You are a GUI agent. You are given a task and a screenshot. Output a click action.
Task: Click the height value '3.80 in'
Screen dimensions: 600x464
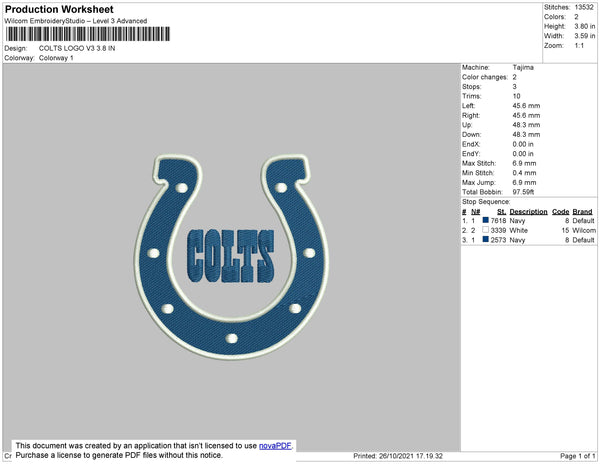[x=585, y=26]
